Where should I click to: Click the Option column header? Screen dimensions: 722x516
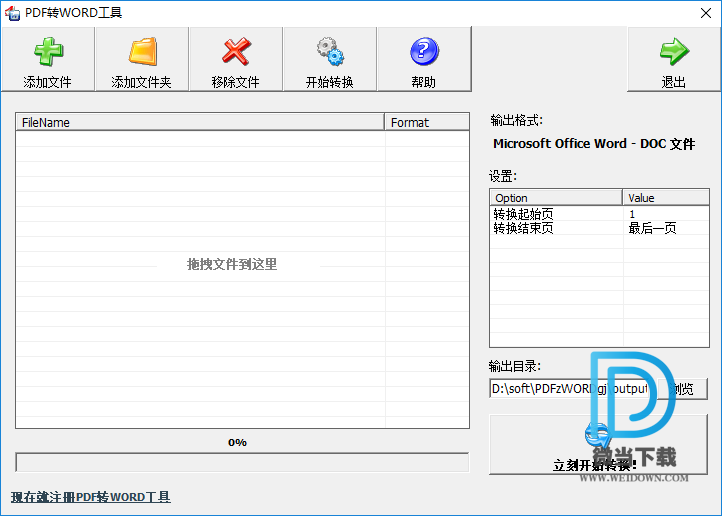pos(556,198)
